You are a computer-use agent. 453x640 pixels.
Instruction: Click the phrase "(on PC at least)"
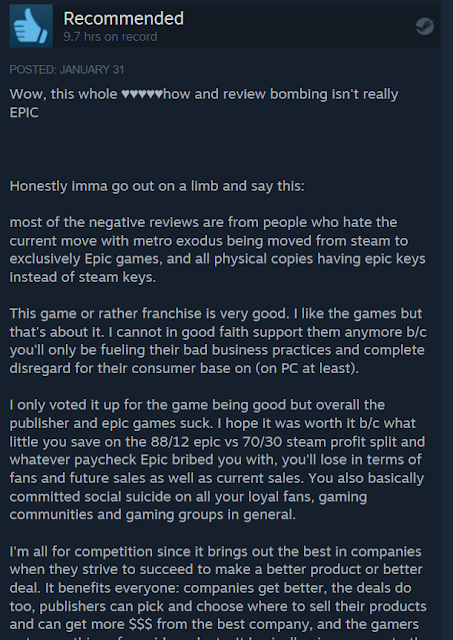click(307, 368)
